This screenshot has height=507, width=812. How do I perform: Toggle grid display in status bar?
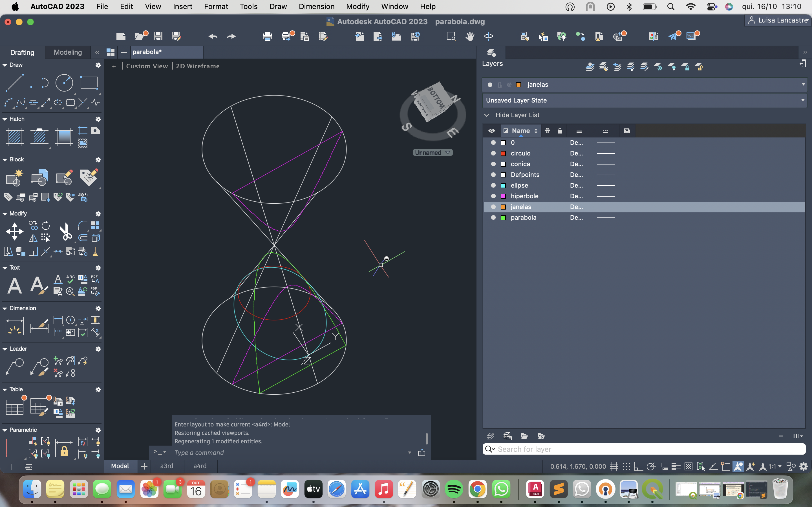coord(614,466)
